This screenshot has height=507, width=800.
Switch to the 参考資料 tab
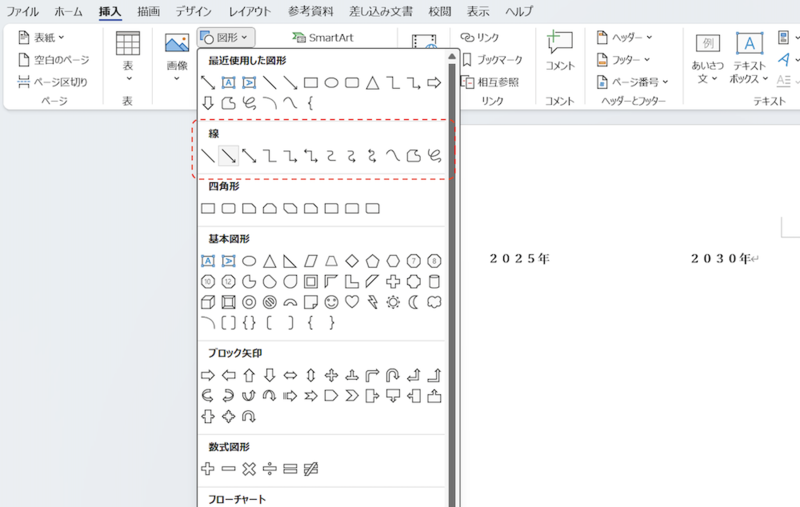pos(310,11)
